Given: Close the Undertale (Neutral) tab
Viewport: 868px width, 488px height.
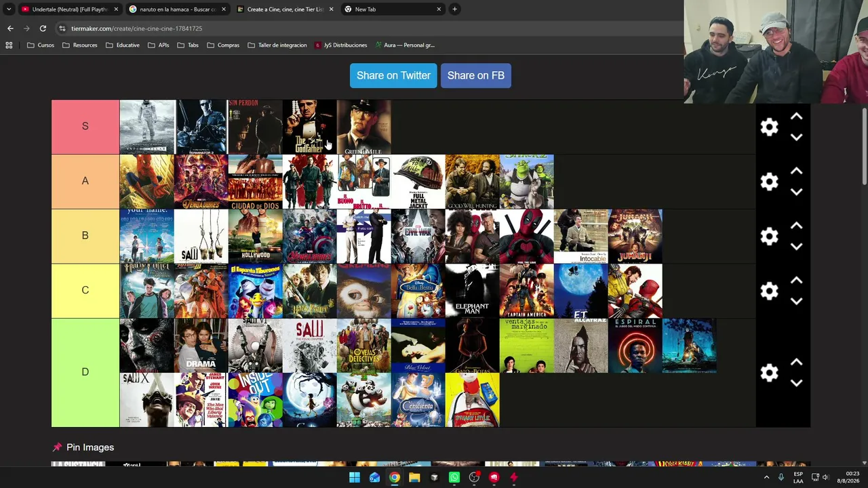Looking at the screenshot, I should (116, 9).
